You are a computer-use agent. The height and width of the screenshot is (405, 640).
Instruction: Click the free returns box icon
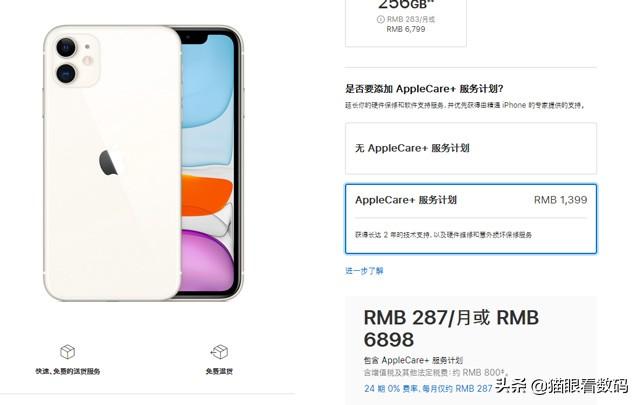coord(219,352)
